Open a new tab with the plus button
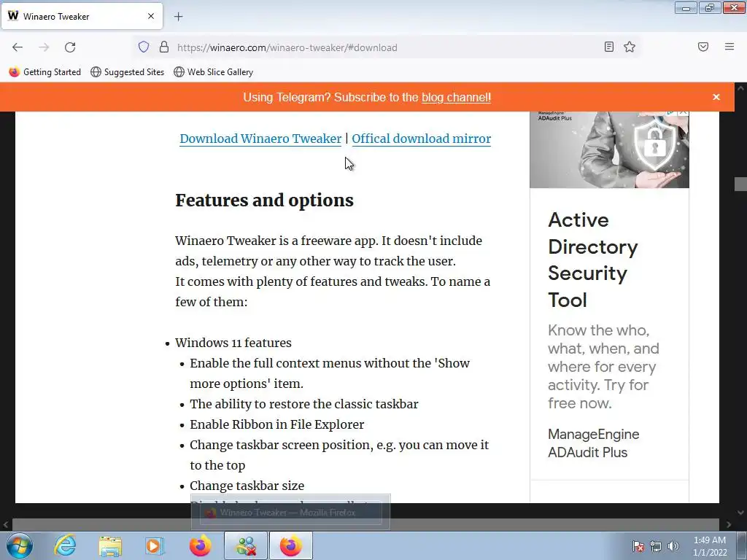The image size is (747, 560). tap(178, 17)
